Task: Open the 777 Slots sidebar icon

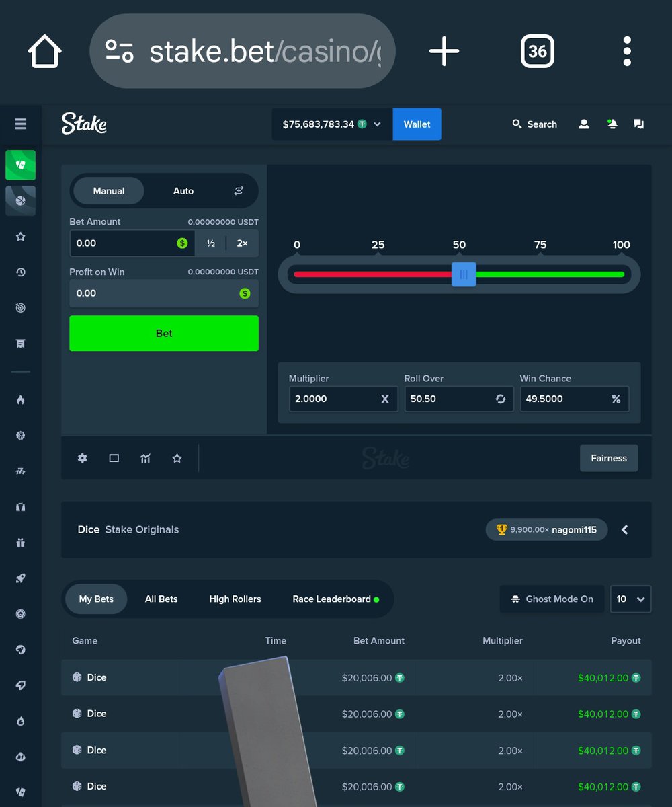Action: (20, 471)
